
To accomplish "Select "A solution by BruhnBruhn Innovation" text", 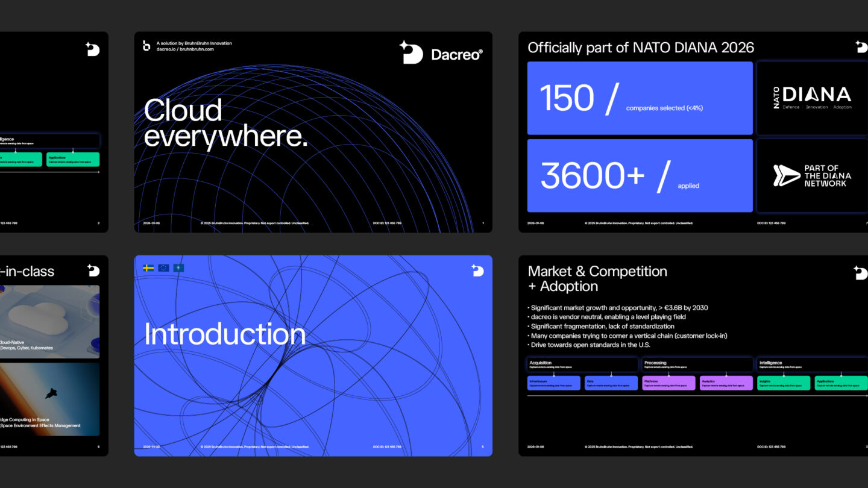I will click(194, 43).
